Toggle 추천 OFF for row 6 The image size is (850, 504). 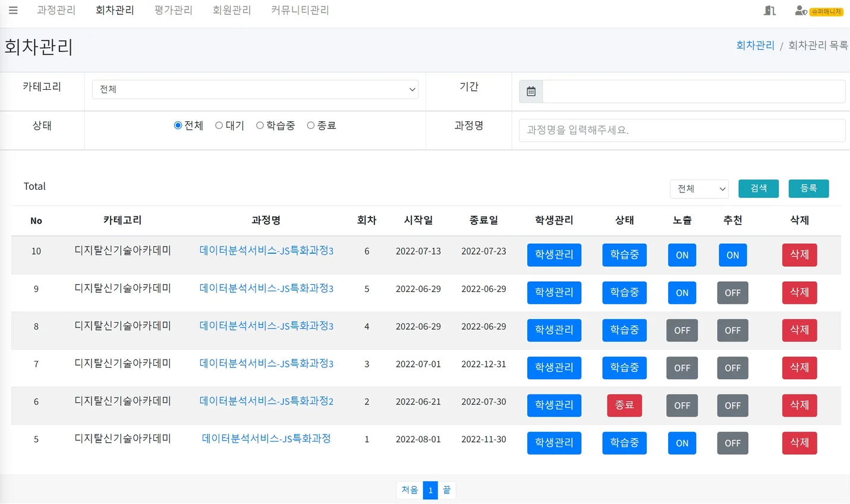click(x=732, y=405)
